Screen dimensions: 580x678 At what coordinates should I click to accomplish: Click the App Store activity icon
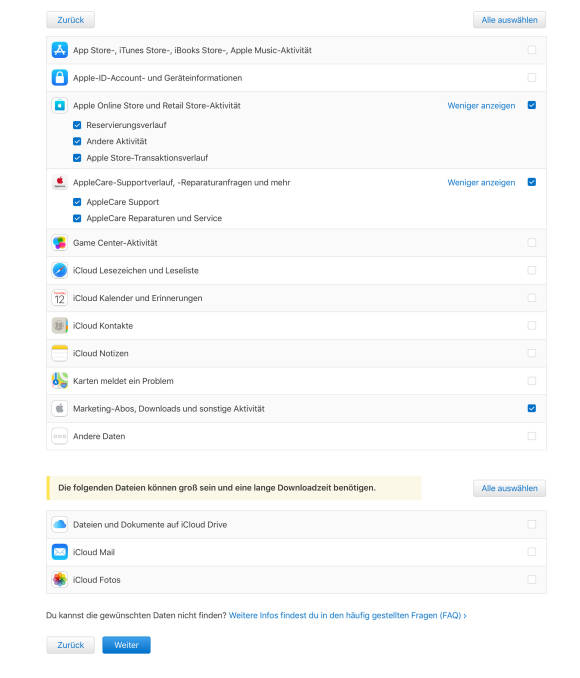click(60, 50)
